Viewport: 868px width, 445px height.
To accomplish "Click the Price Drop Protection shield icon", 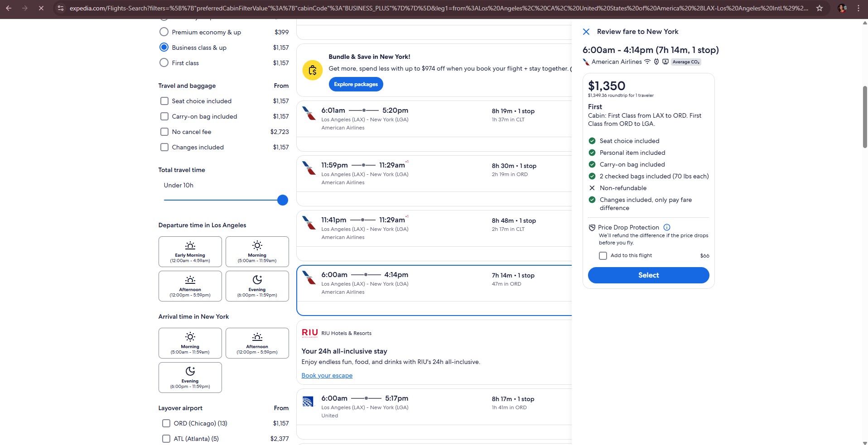I will 592,228.
